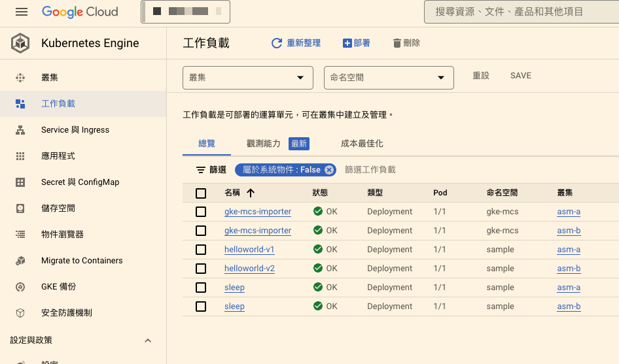Viewport: 619px width, 364px height.
Task: Click the Google Cloud logo
Action: [80, 12]
